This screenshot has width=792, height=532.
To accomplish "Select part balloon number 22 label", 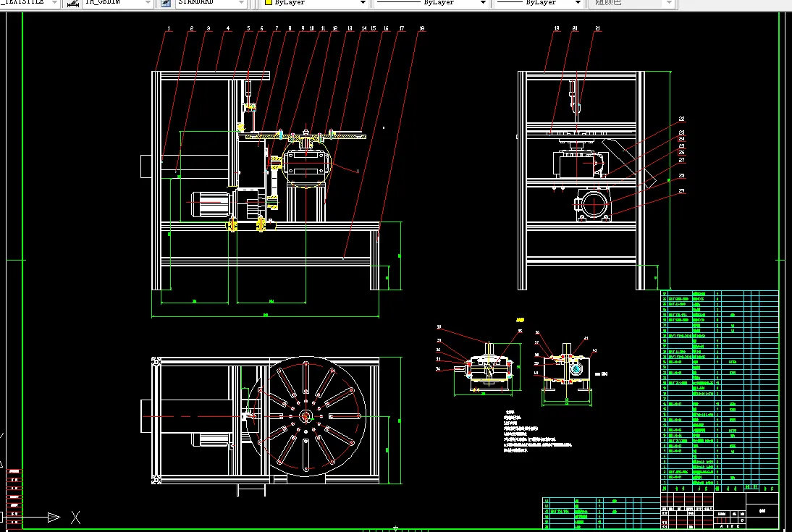I will tap(681, 119).
